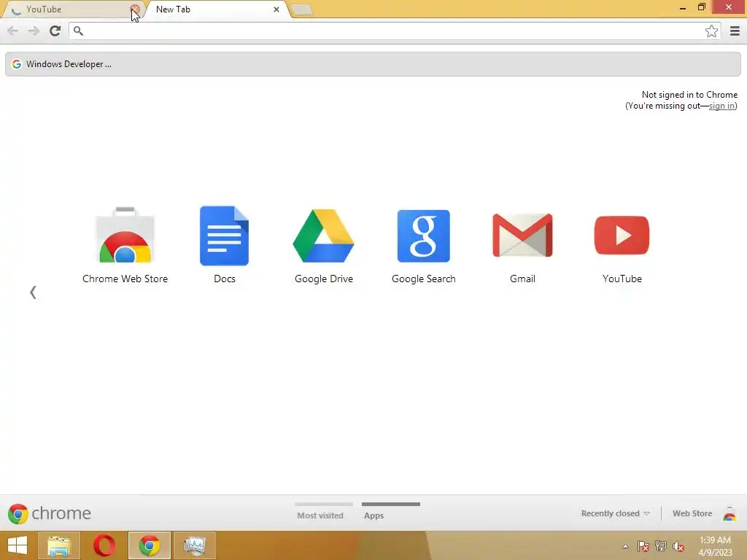Viewport: 747px width, 560px height.
Task: Click the browser Back arrow
Action: tap(13, 31)
